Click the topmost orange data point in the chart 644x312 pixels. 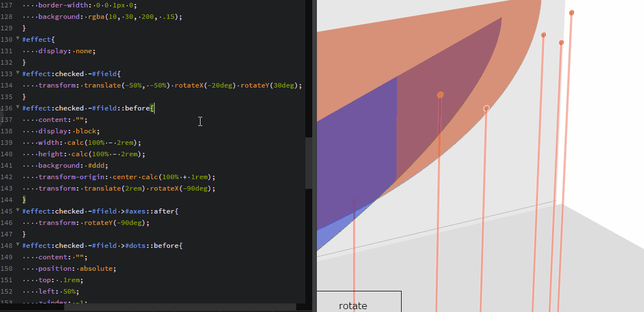pos(571,13)
